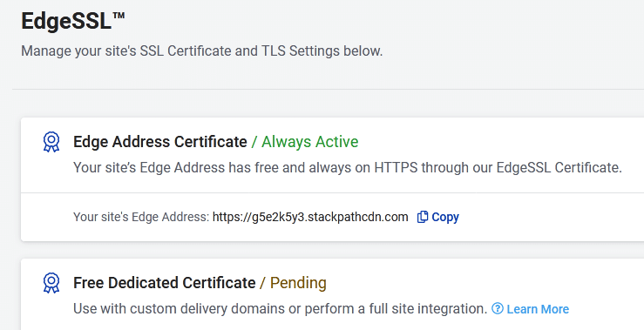Click the question mark help icon
This screenshot has width=644, height=330.
(x=498, y=308)
